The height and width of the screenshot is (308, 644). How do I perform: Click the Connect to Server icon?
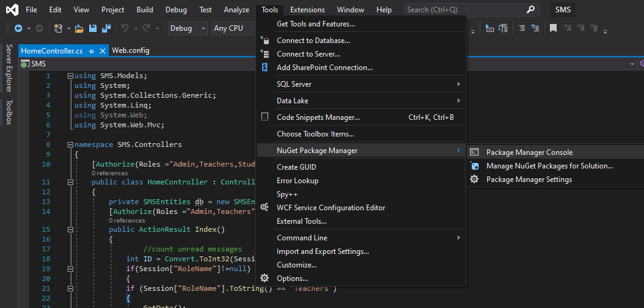265,54
